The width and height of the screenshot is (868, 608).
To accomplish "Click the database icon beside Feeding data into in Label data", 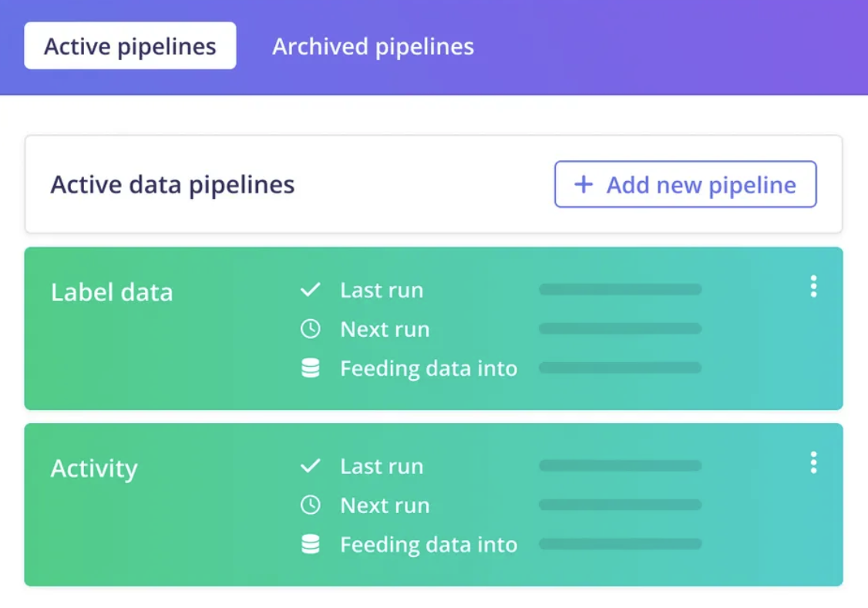I will [x=311, y=368].
